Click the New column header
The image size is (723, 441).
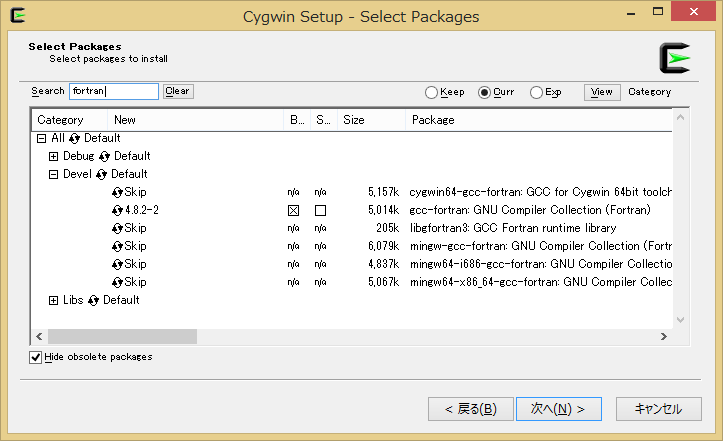tap(196, 120)
